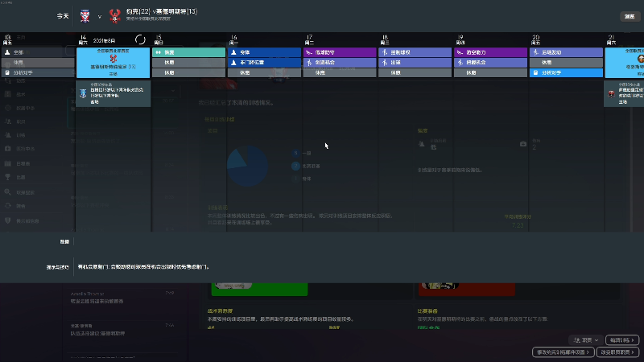Open purple aerial session on day 19
The width and height of the screenshot is (644, 362).
coord(490,52)
